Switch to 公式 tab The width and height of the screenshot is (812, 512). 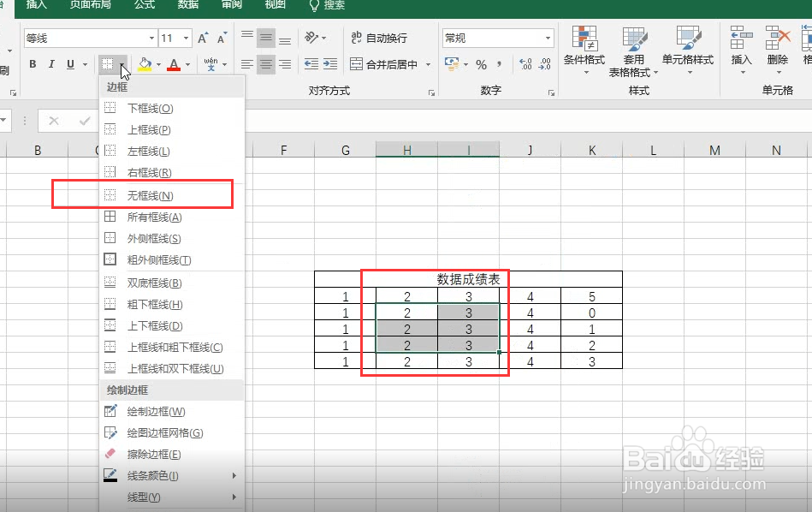click(x=145, y=5)
